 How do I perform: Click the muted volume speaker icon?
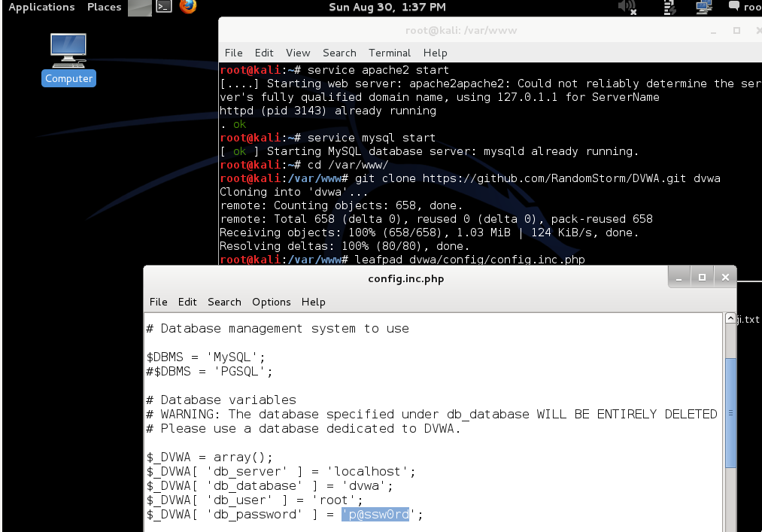click(627, 8)
